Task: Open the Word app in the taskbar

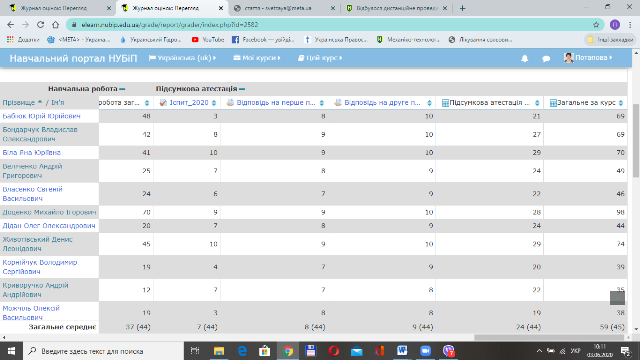Action: 402,351
